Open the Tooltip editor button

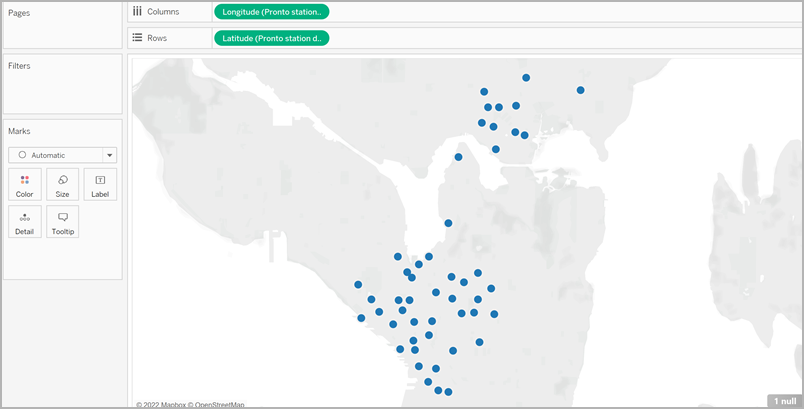[62, 222]
